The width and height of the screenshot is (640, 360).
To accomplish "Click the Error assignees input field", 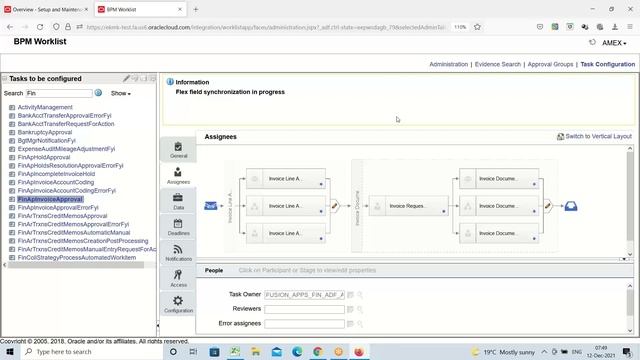I will [x=304, y=324].
